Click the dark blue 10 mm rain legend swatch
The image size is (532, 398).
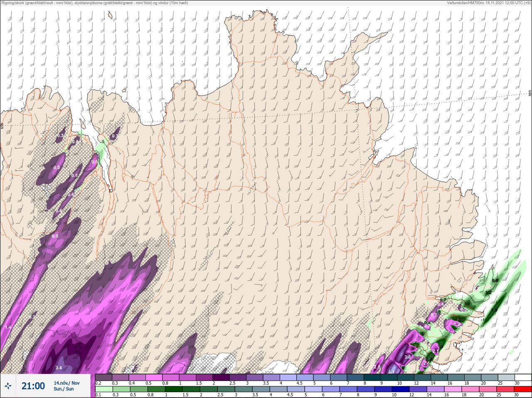click(x=401, y=389)
